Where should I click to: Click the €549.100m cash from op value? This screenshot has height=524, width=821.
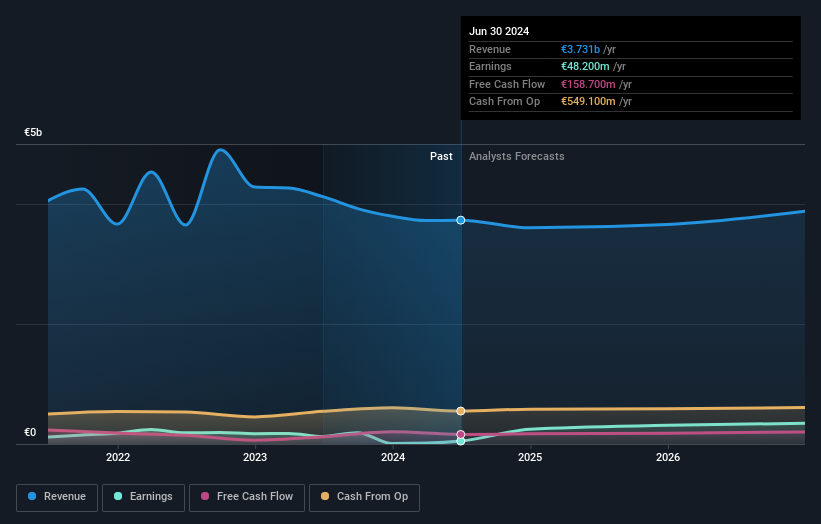point(588,102)
